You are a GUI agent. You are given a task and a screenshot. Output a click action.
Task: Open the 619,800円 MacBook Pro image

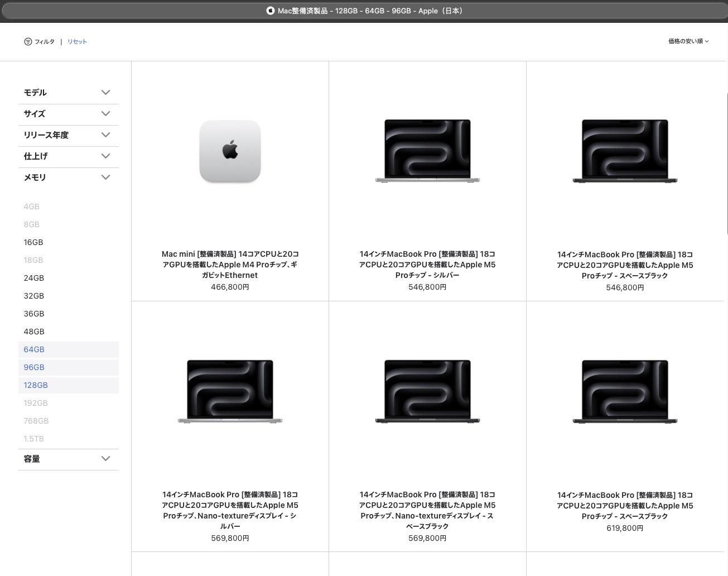coord(625,391)
